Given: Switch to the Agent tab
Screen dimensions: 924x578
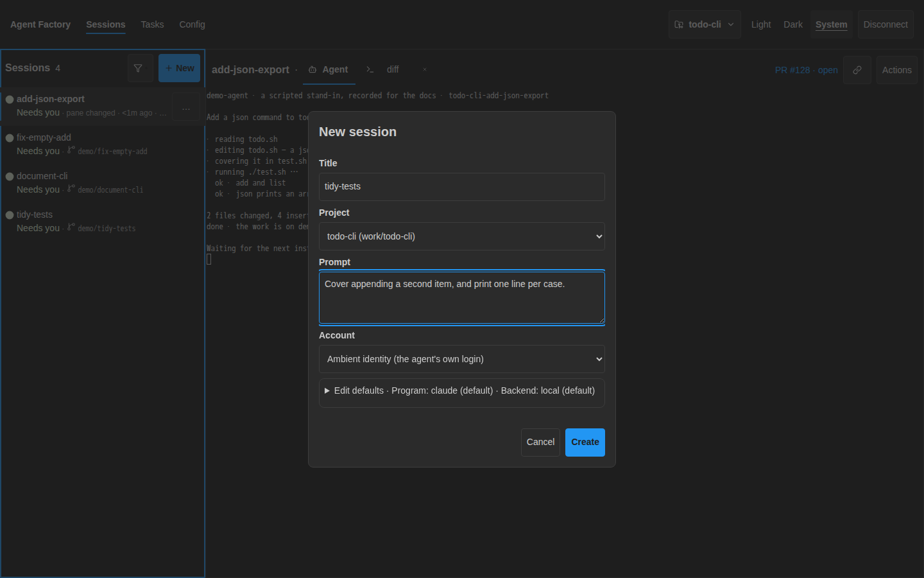Looking at the screenshot, I should (329, 69).
